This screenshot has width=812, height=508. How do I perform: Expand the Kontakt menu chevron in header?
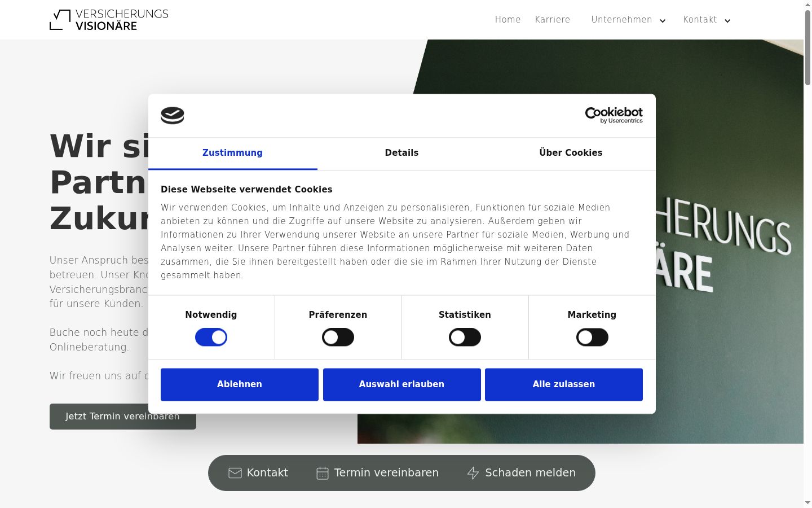[727, 21]
